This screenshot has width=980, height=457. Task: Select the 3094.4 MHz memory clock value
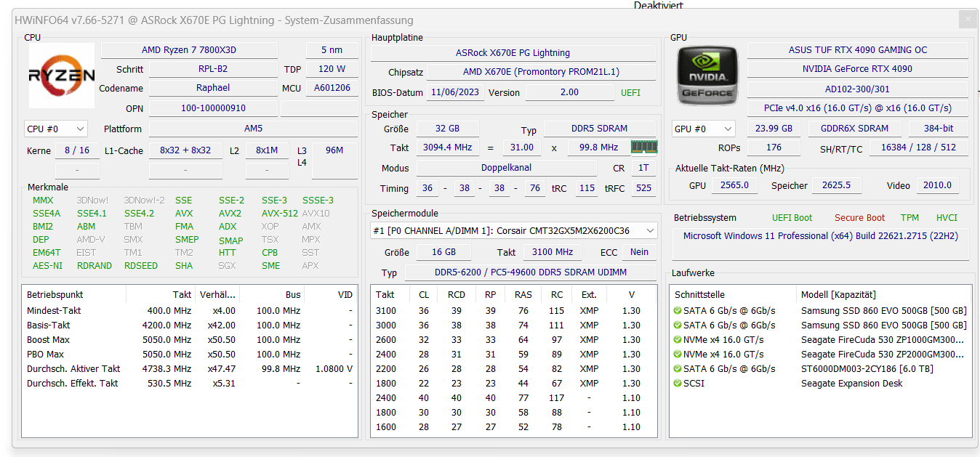point(447,147)
